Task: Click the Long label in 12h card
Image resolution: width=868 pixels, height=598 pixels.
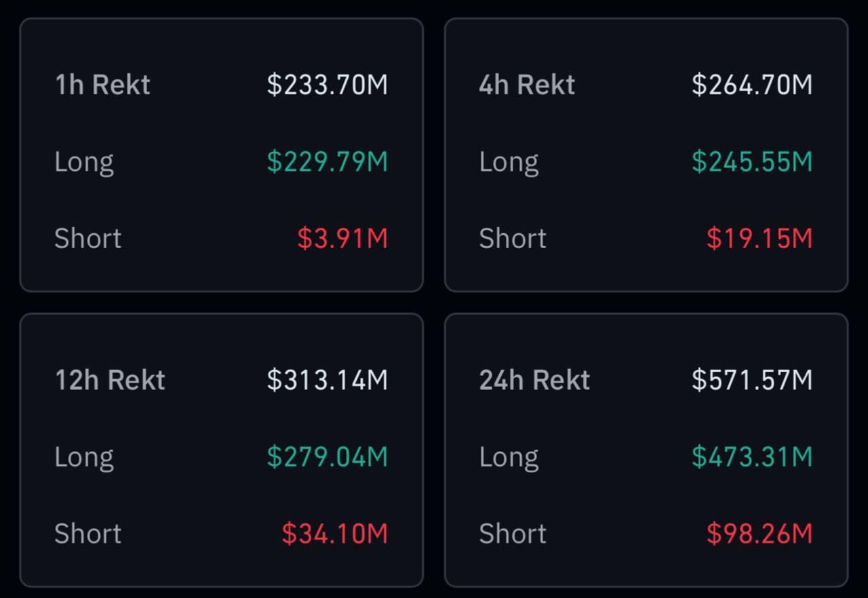Action: (x=84, y=456)
